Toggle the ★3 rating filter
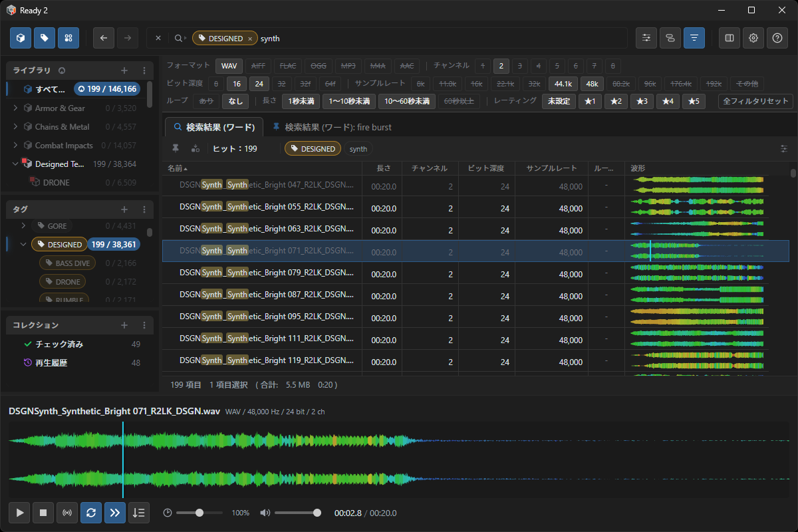 (641, 101)
